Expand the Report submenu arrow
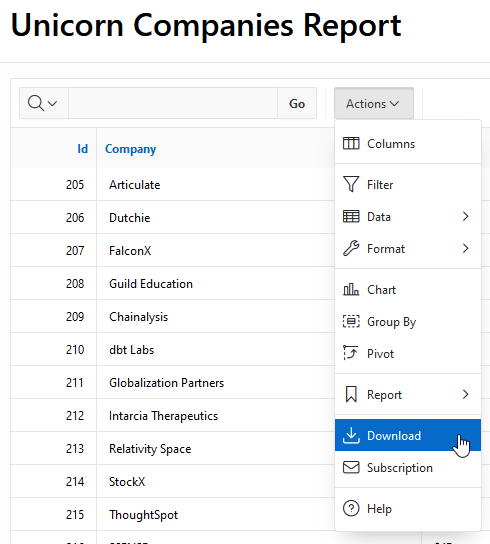The height and width of the screenshot is (544, 490). click(x=466, y=394)
